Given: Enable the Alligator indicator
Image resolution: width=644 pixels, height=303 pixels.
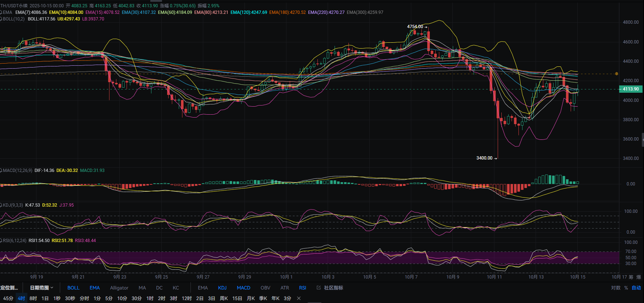Looking at the screenshot, I should pyautogui.click(x=119, y=288).
